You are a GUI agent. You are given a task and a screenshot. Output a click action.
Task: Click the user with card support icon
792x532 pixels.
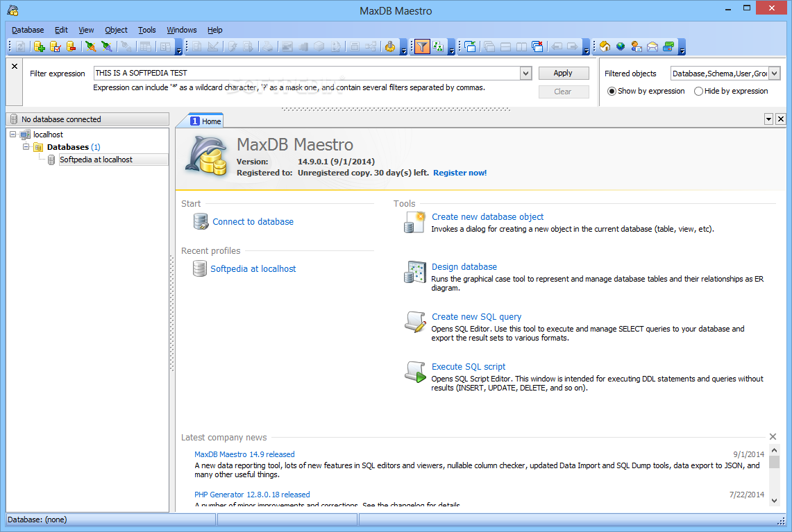[637, 47]
